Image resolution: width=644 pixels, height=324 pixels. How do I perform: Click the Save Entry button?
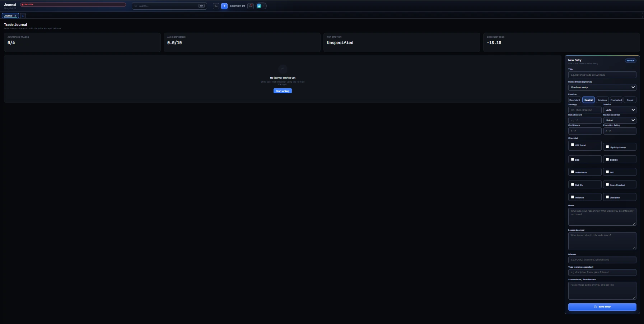pos(602,307)
